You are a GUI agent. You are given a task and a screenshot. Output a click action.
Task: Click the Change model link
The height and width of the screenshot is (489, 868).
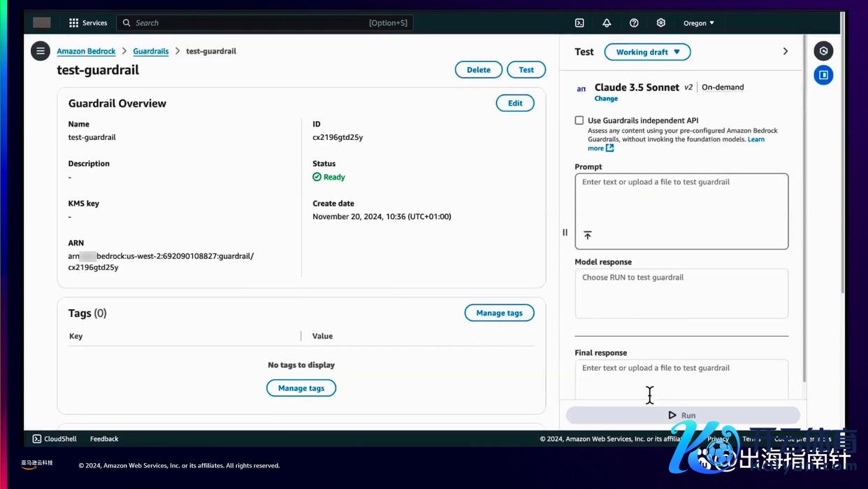click(x=606, y=99)
